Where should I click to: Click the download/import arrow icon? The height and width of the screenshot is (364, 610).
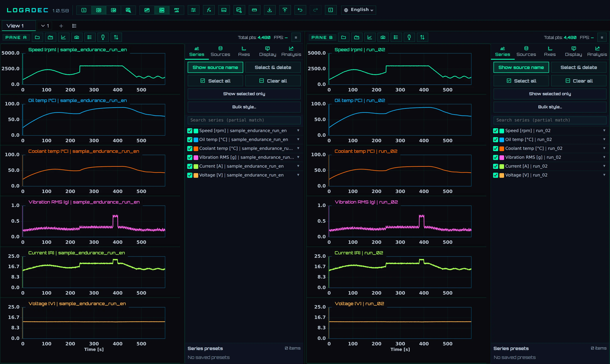click(270, 10)
